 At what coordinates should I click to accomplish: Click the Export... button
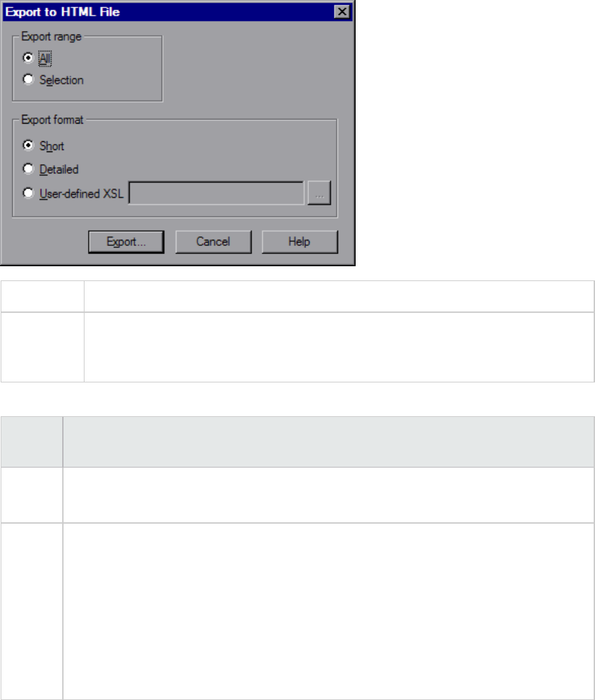point(126,242)
